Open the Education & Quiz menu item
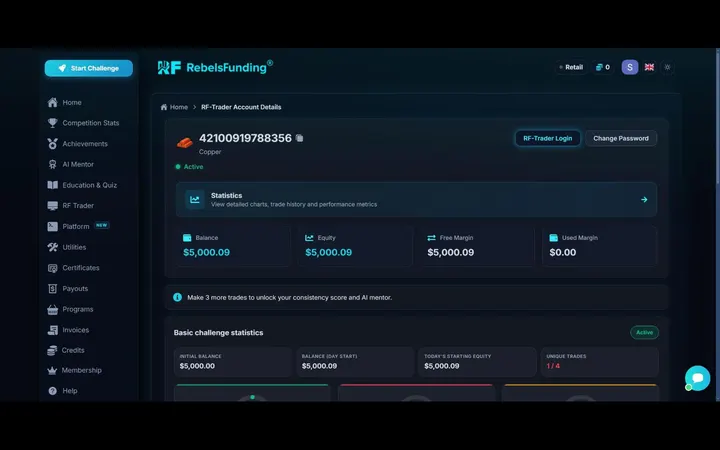The height and width of the screenshot is (450, 720). (90, 185)
